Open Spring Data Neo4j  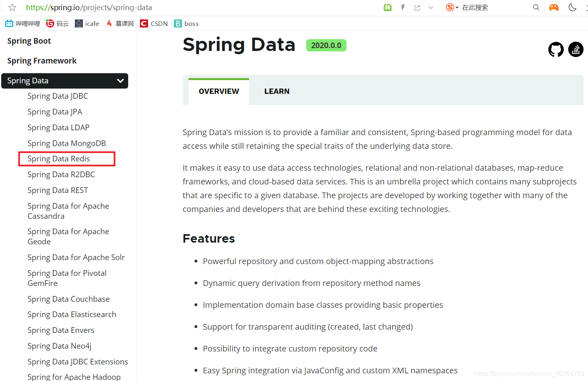[x=59, y=346]
